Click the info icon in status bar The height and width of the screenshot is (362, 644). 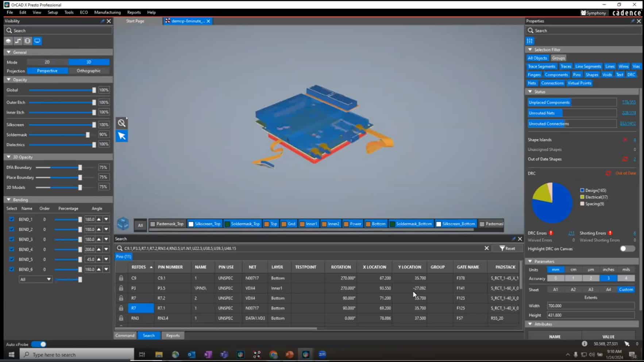coord(585,344)
